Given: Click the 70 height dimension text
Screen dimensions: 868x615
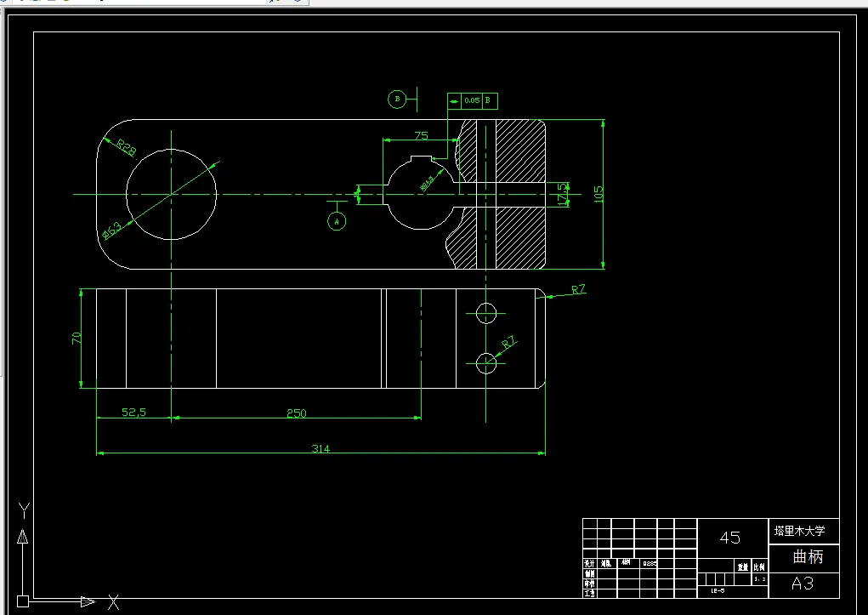Looking at the screenshot, I should pos(77,338).
